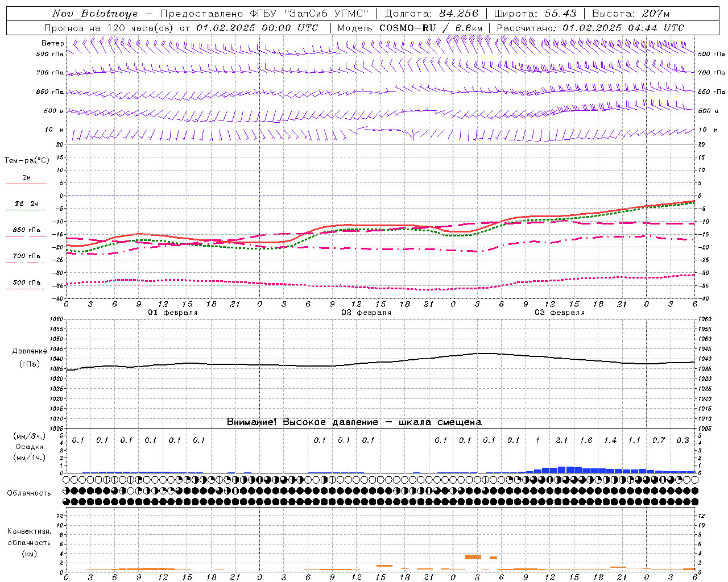This screenshot has width=728, height=582.
Task: Click the Ветер wind panel label
Action: tap(53, 43)
